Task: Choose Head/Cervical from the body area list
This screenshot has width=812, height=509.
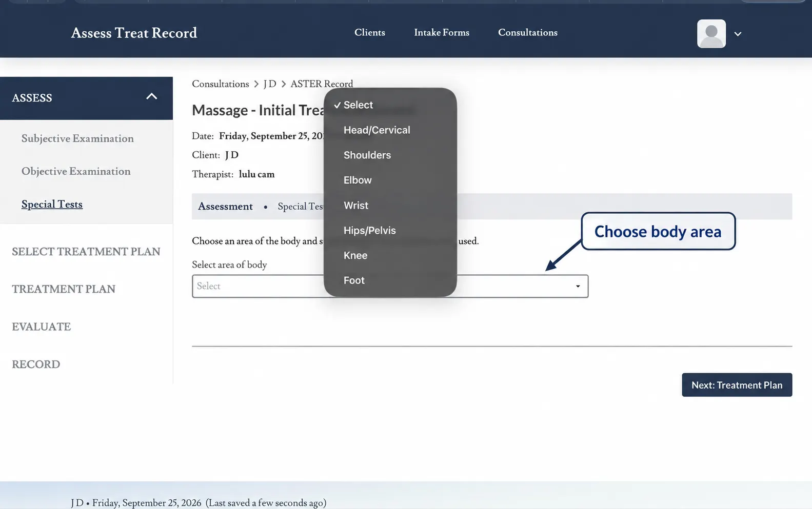Action: click(377, 130)
